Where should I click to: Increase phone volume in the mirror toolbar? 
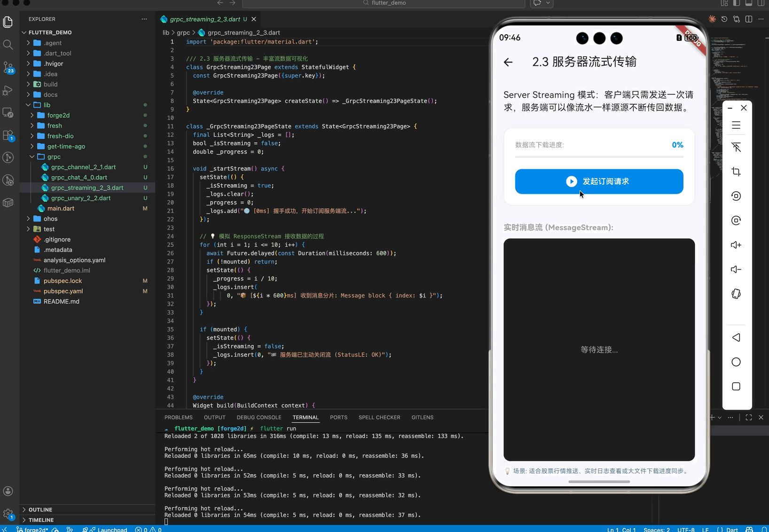coord(736,245)
